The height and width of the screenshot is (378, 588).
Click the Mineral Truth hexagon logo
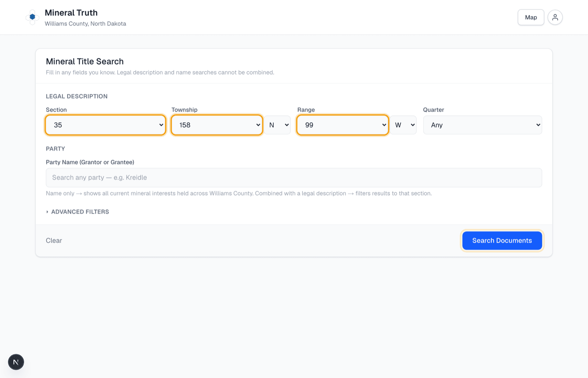(32, 17)
